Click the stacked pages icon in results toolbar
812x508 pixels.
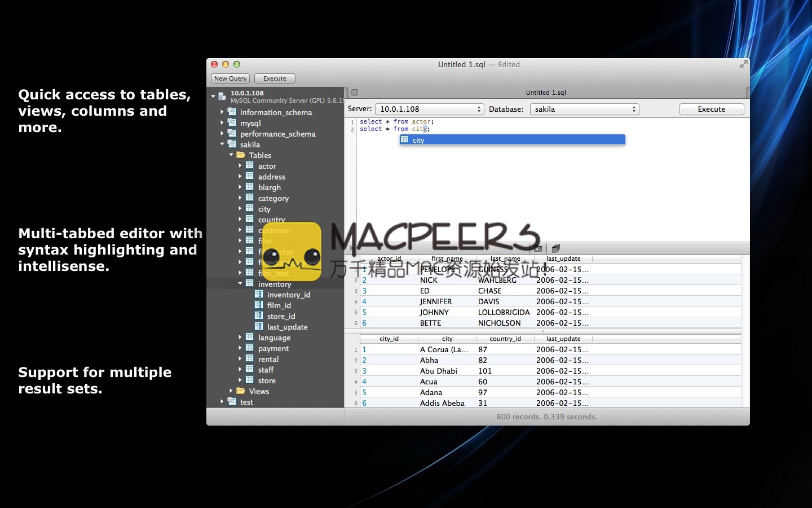(x=555, y=248)
